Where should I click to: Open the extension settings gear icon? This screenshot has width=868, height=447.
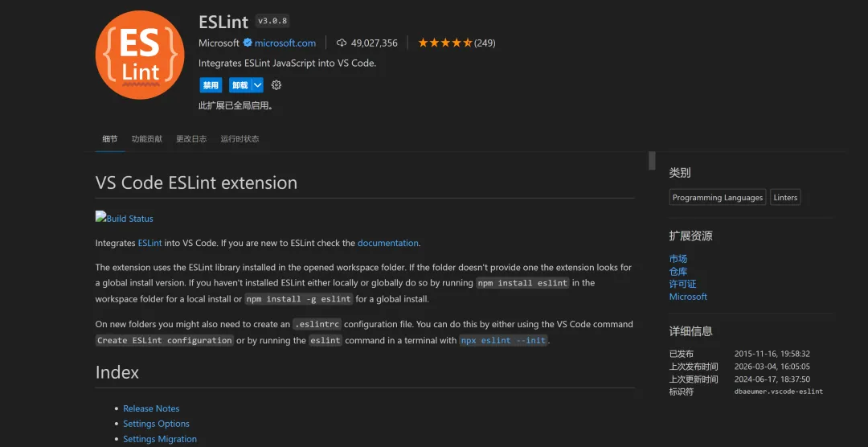[276, 84]
